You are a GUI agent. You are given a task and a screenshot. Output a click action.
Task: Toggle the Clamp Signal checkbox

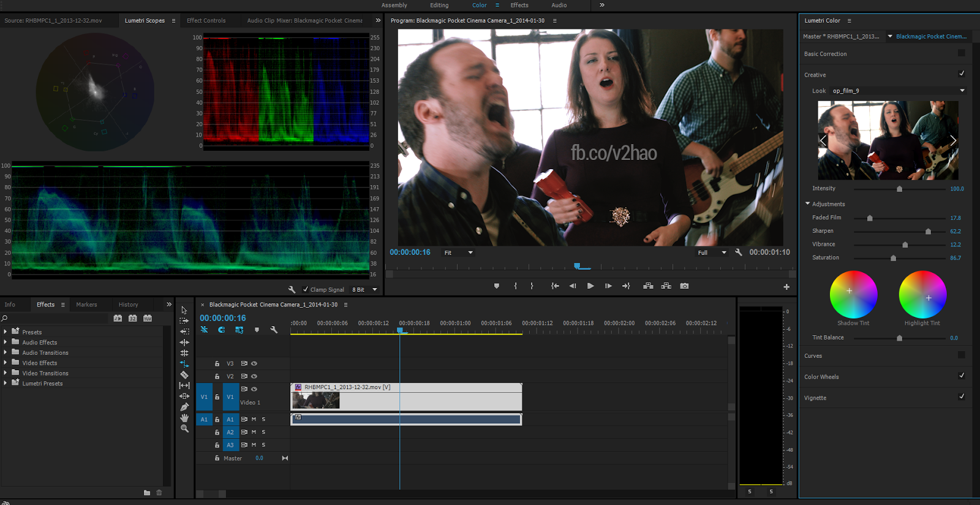[306, 289]
